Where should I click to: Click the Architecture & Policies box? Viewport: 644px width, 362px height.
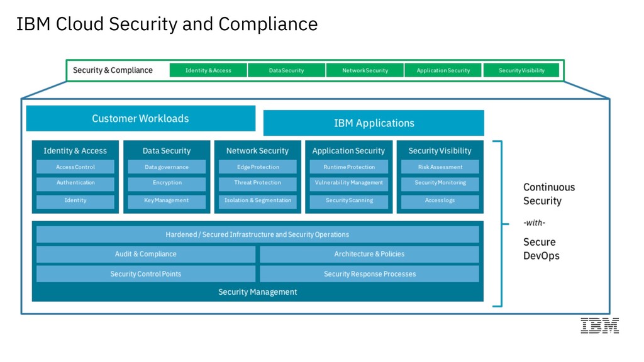tap(369, 254)
